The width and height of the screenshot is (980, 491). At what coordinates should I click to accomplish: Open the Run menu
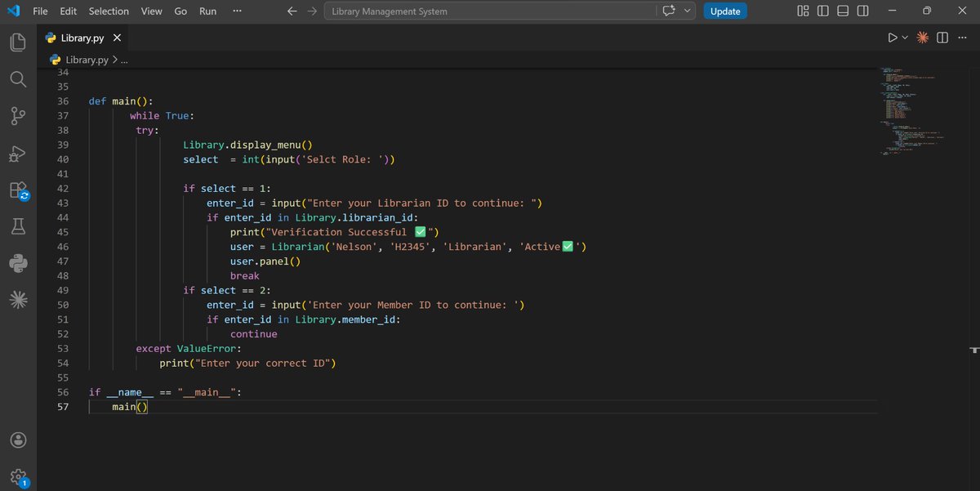pyautogui.click(x=207, y=11)
